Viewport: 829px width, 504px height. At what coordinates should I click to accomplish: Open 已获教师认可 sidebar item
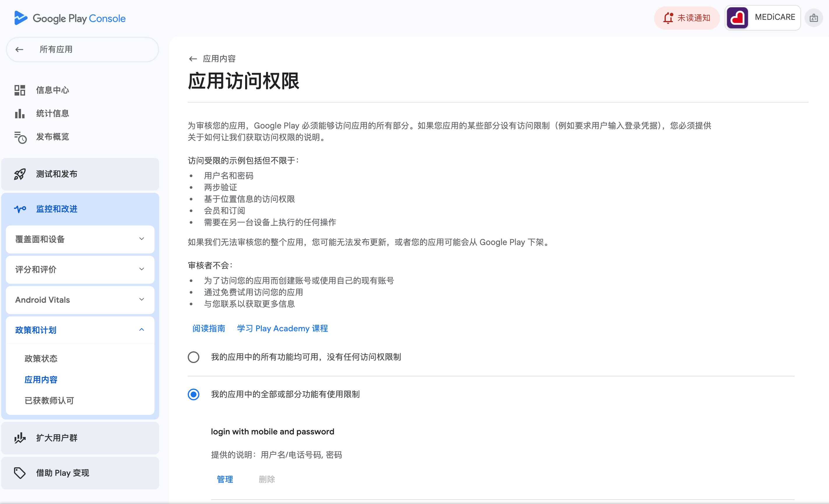[49, 401]
